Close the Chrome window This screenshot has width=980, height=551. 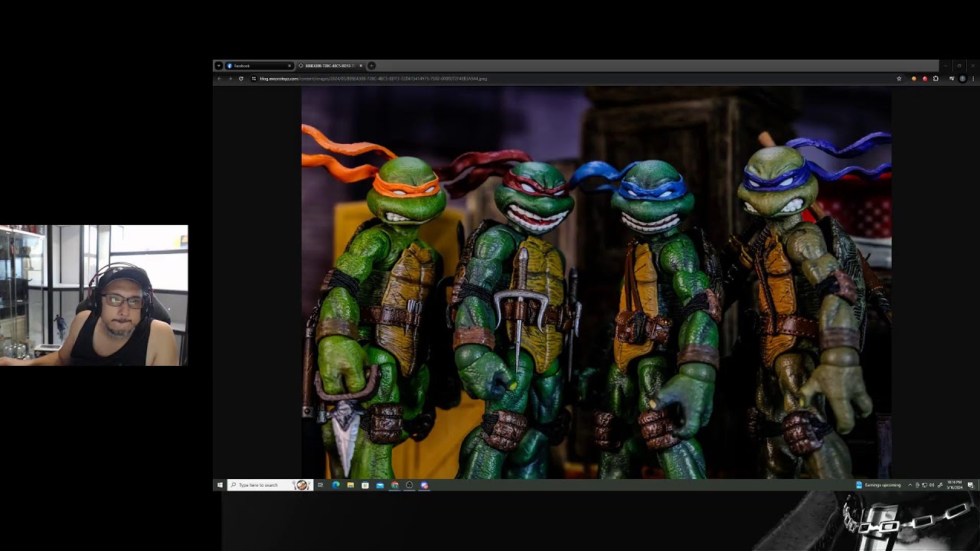click(973, 66)
